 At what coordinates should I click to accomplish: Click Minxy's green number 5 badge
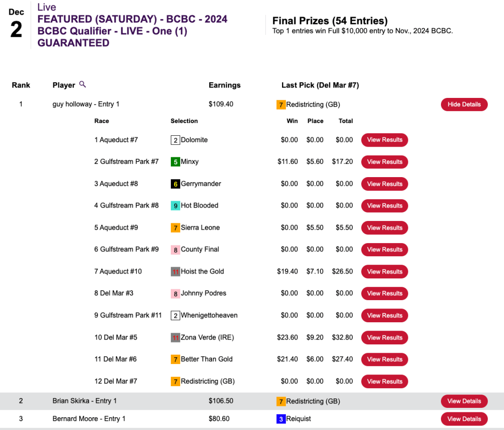175,162
